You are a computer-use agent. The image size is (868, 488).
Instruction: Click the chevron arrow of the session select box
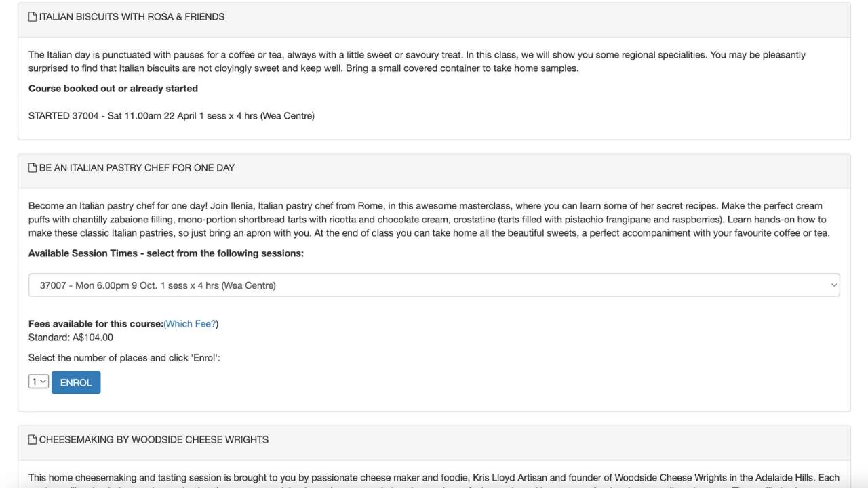tap(833, 285)
